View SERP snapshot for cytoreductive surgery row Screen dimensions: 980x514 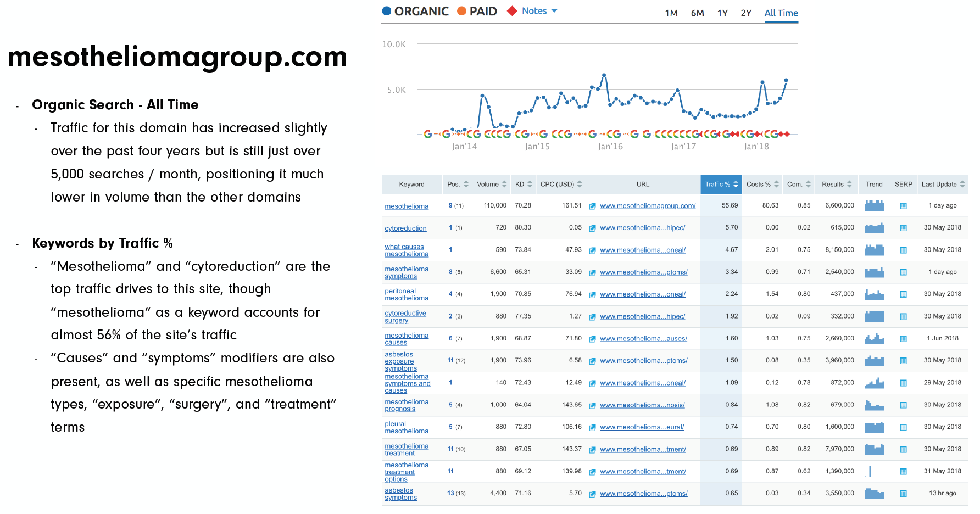pos(903,317)
